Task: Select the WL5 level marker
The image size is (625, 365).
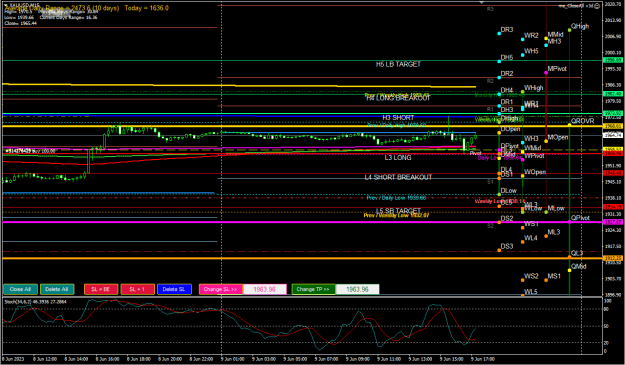Action: 523,295
